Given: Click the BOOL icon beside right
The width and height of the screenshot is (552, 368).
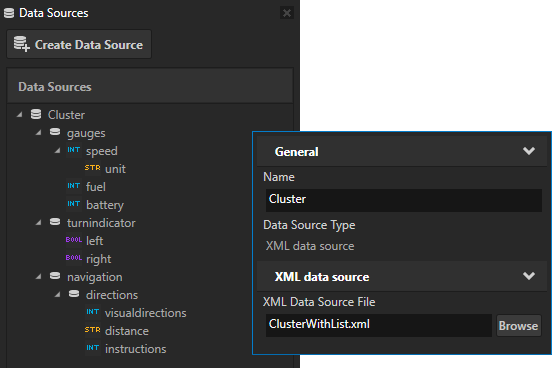Looking at the screenshot, I should point(74,258).
